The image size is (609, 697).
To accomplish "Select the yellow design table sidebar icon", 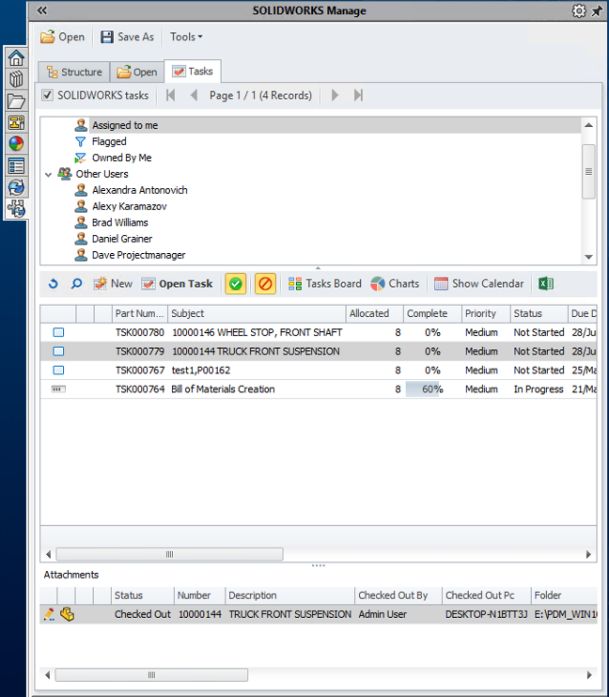I will 16,123.
